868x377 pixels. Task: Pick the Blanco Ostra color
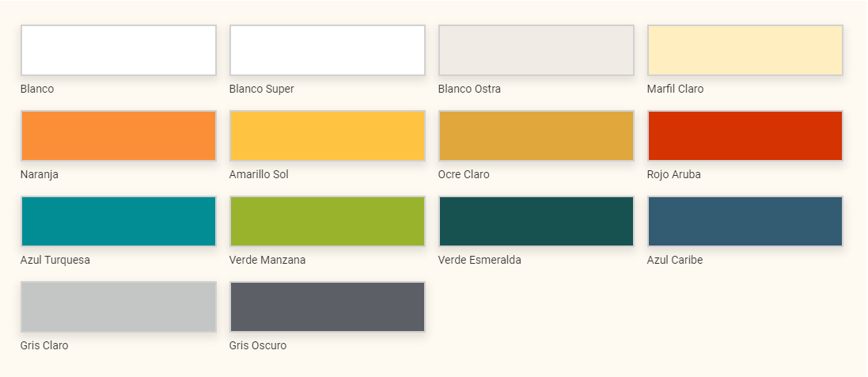coord(536,50)
